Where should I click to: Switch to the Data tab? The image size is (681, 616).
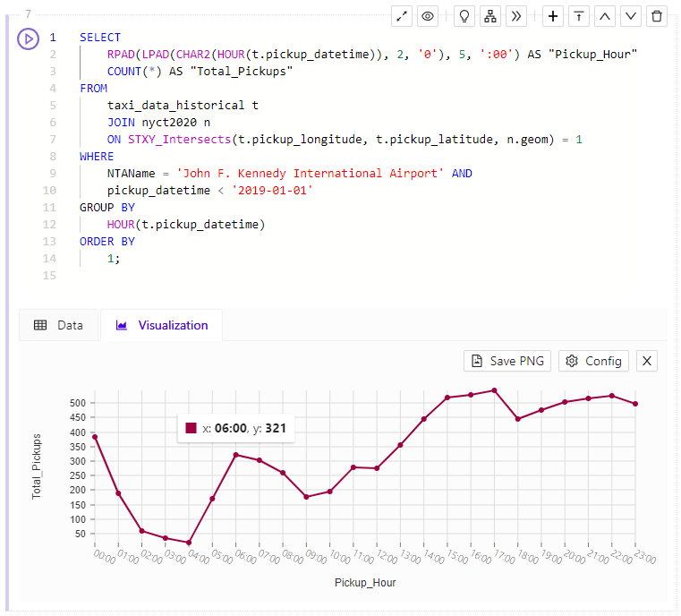(59, 325)
